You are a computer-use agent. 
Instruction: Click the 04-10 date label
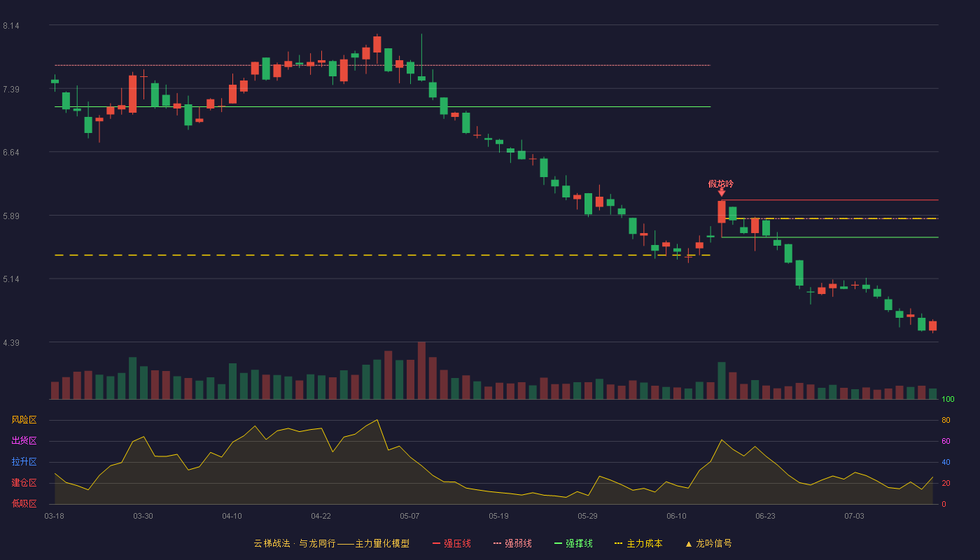[232, 516]
